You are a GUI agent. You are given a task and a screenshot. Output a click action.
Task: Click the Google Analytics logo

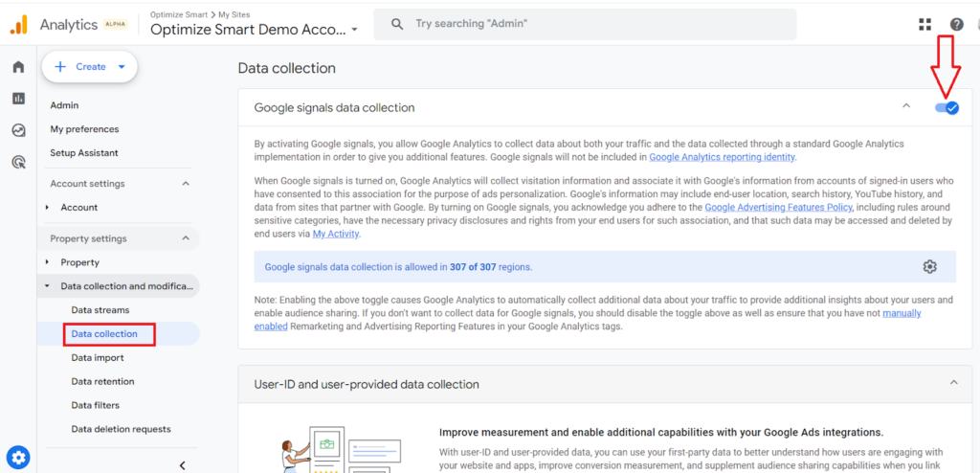[x=19, y=24]
